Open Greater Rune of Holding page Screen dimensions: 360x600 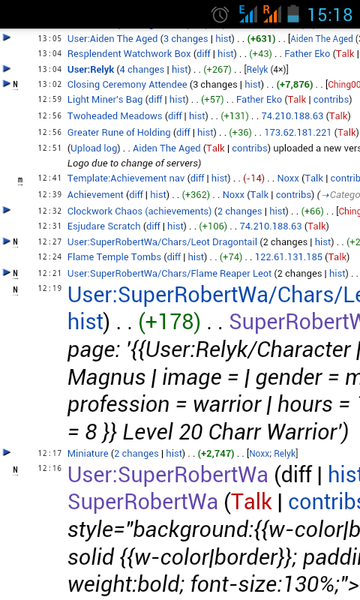coord(119,132)
